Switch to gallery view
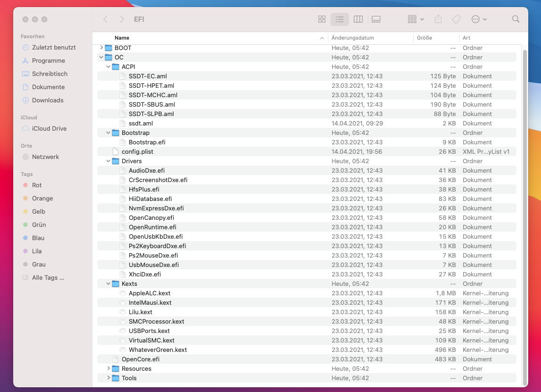This screenshot has height=392, width=541. (376, 19)
